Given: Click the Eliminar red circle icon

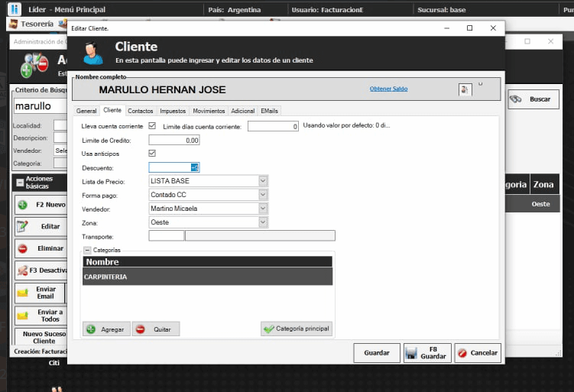Looking at the screenshot, I should (x=23, y=248).
